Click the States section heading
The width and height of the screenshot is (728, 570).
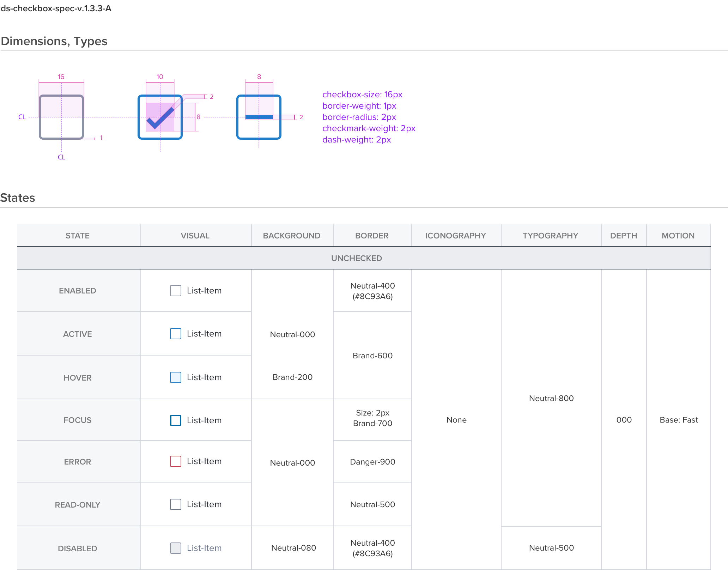[18, 198]
